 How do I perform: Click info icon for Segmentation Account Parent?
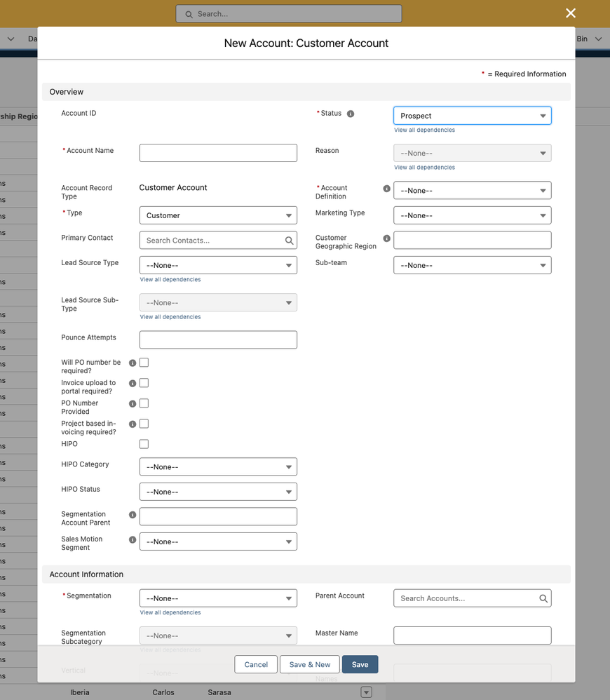(x=133, y=515)
